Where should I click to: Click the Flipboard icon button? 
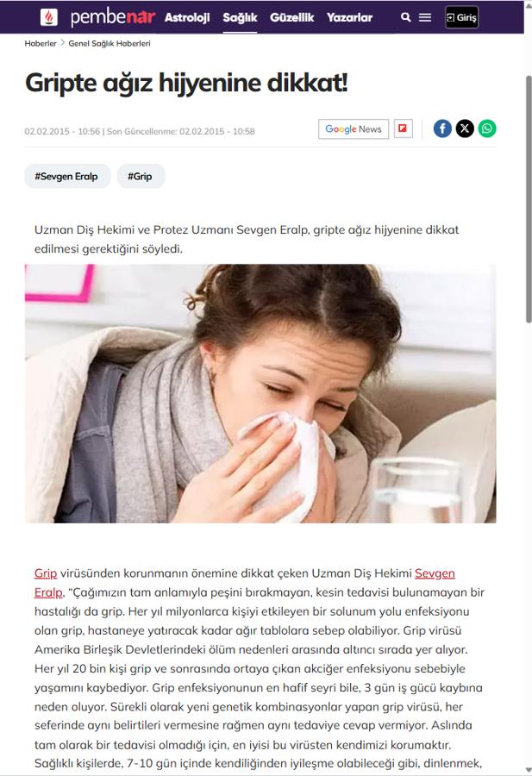point(403,128)
